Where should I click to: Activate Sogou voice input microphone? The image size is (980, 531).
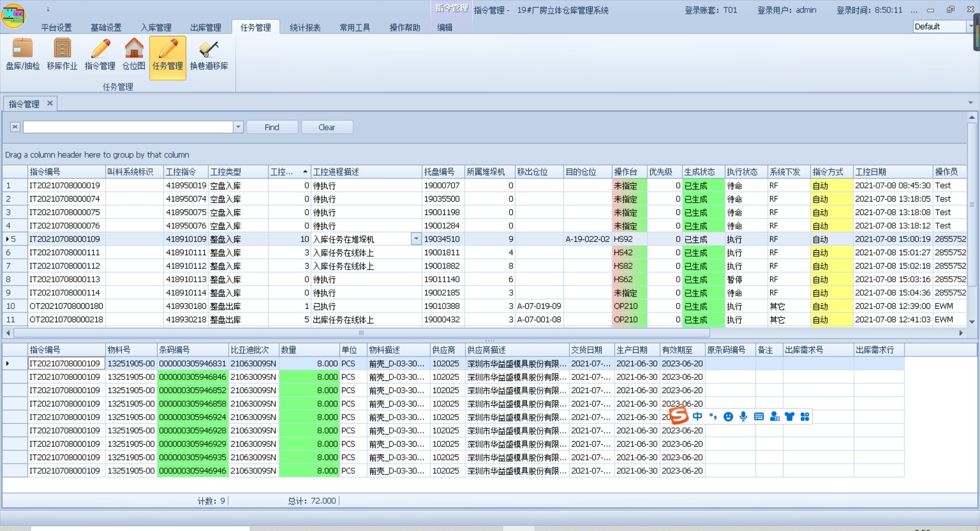pos(743,417)
